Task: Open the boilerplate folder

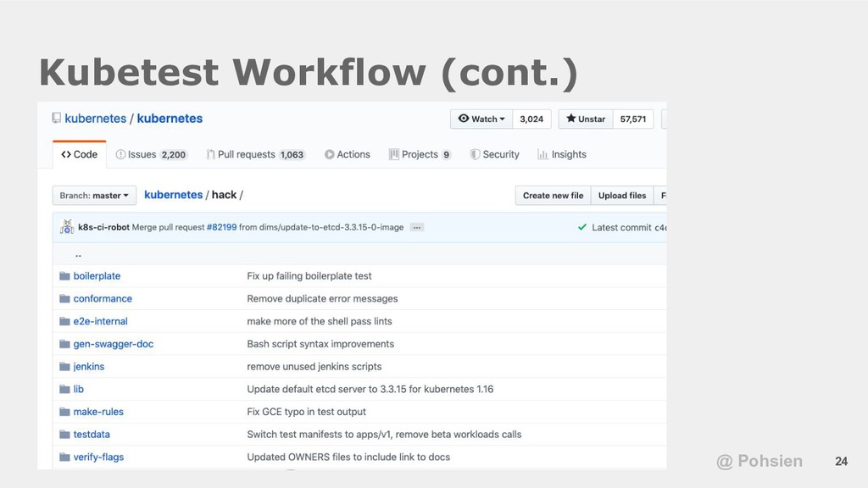Action: (97, 275)
